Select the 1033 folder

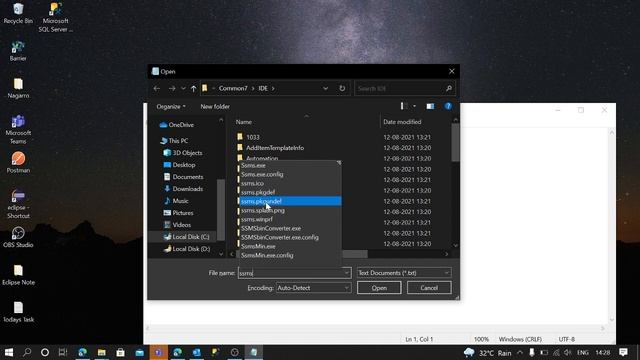coord(248,137)
